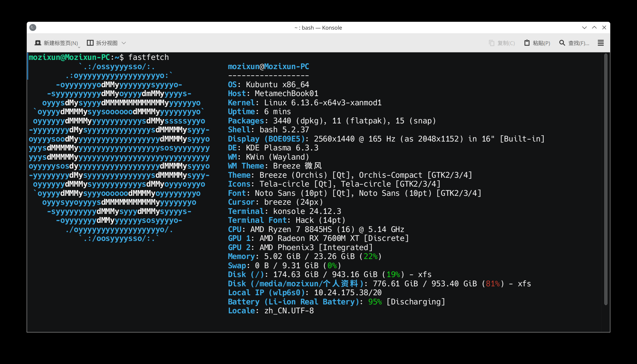
Task: Click the Kernel line in the output
Action: (x=305, y=103)
